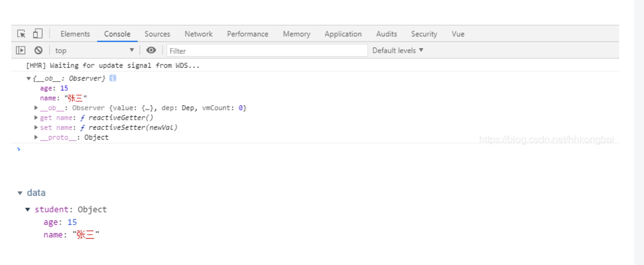Activate the inspect element picker icon

pyautogui.click(x=21, y=34)
